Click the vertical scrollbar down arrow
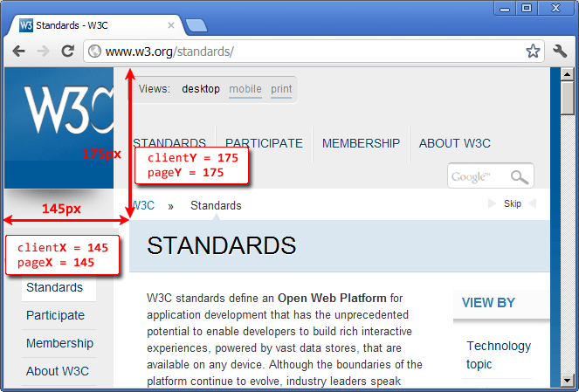Image resolution: width=579 pixels, height=392 pixels. [567, 381]
